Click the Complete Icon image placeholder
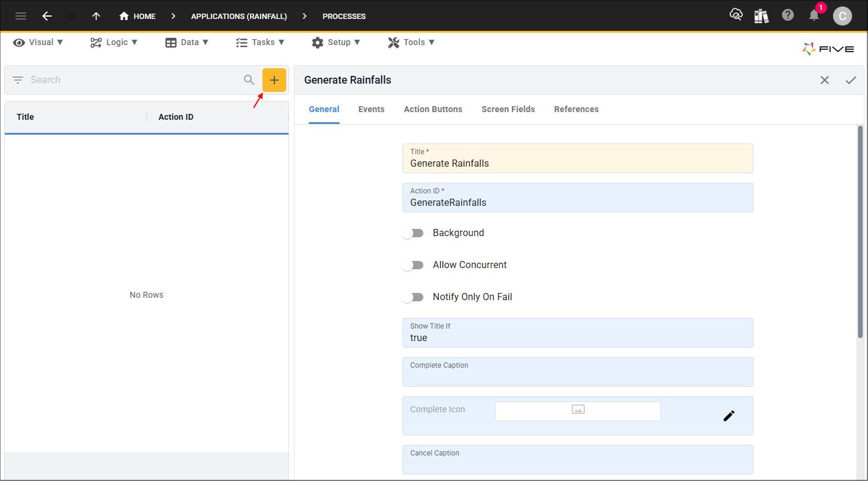The width and height of the screenshot is (868, 481). click(x=578, y=411)
